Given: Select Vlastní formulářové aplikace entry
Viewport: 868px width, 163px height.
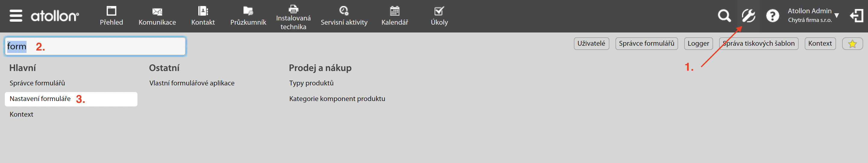Looking at the screenshot, I should click(192, 83).
